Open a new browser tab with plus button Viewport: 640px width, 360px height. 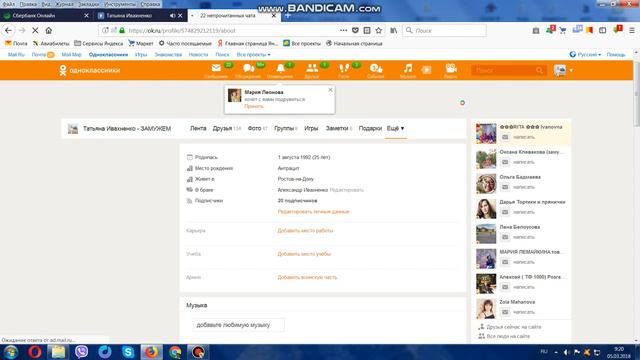click(x=288, y=16)
